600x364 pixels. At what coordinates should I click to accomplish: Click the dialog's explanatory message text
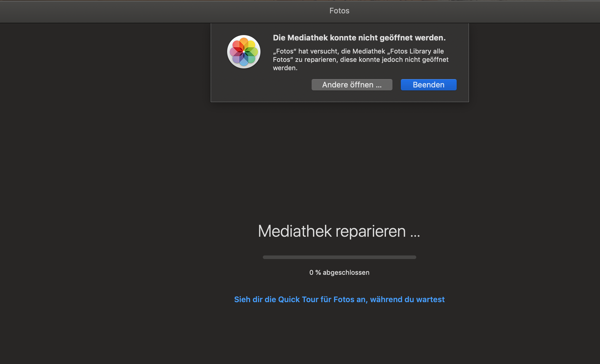tap(360, 59)
